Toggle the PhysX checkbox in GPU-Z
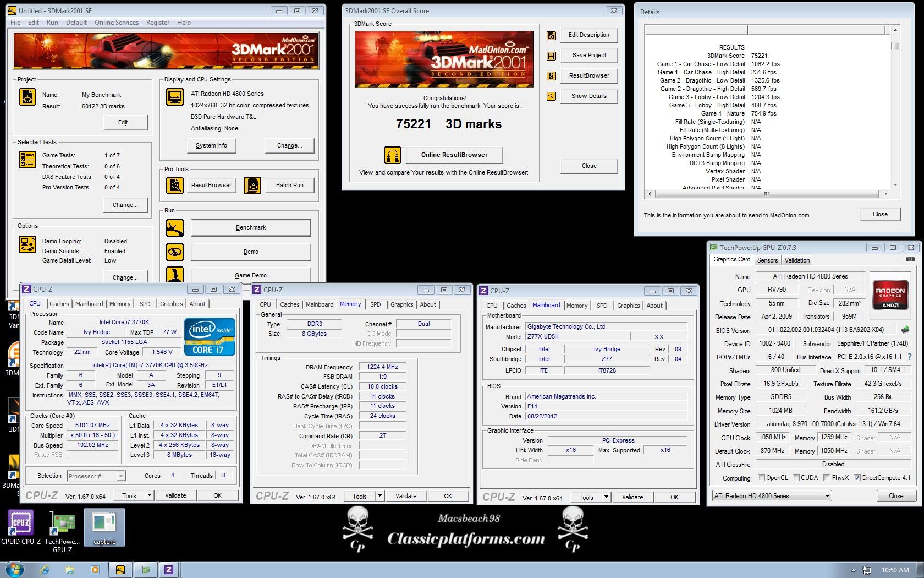This screenshot has width=924, height=578. (827, 478)
